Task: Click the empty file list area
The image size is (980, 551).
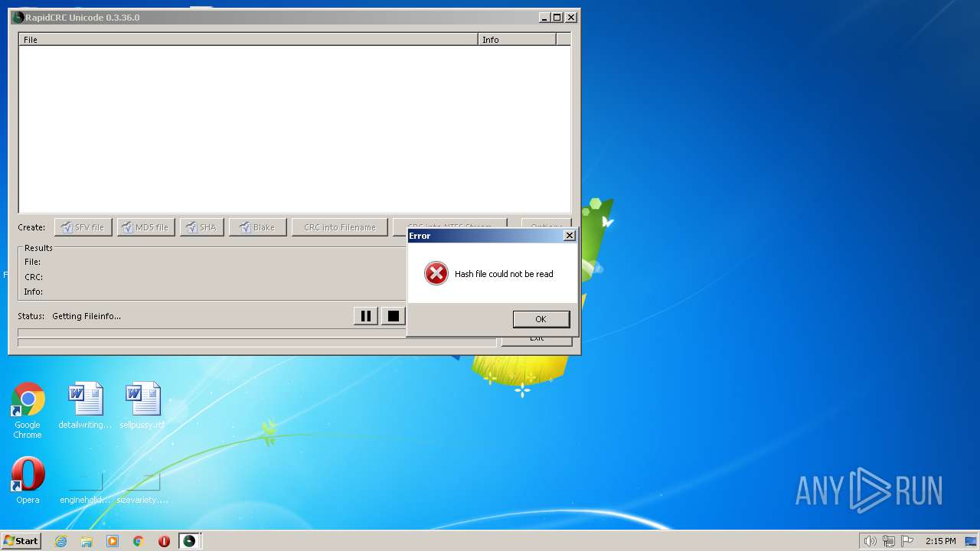Action: tap(295, 129)
